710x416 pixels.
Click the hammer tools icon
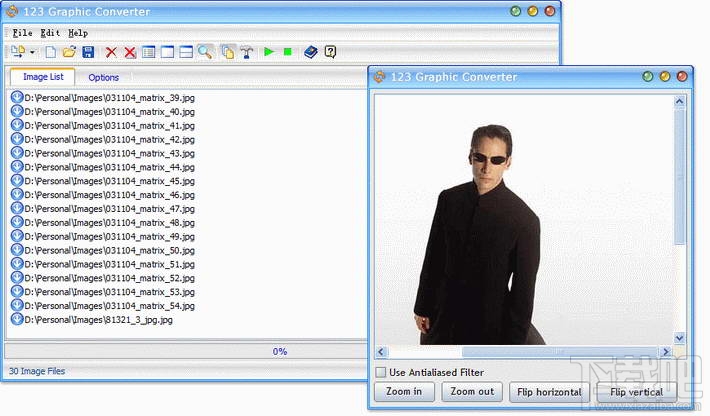click(x=247, y=52)
